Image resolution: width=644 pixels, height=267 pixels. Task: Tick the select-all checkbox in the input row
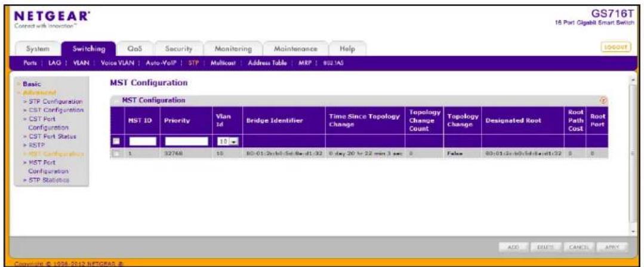point(117,141)
